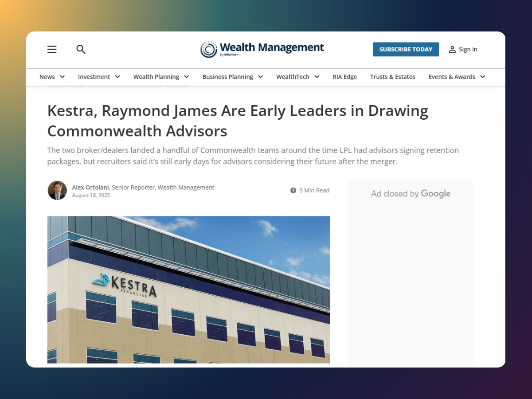Click the Sign in link
532x399 pixels.
pyautogui.click(x=468, y=49)
